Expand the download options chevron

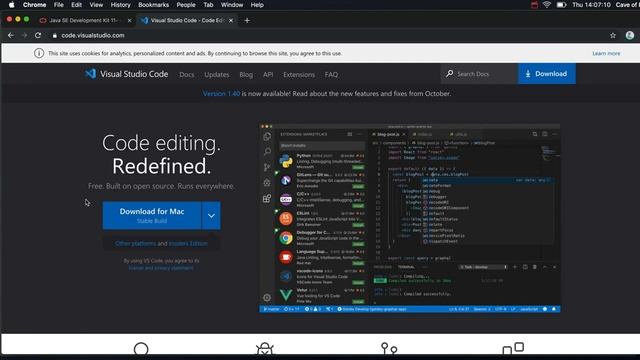point(211,216)
